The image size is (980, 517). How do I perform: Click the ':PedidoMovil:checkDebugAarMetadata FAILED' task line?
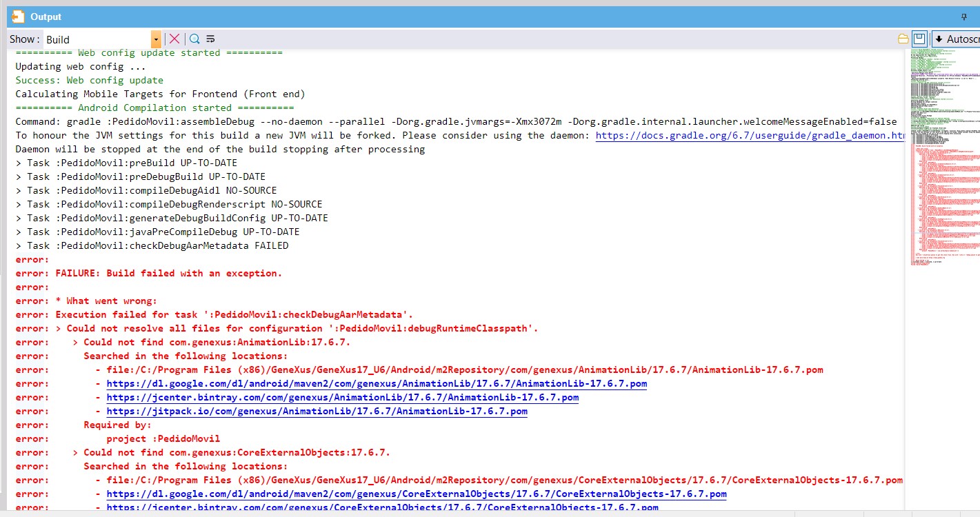152,245
